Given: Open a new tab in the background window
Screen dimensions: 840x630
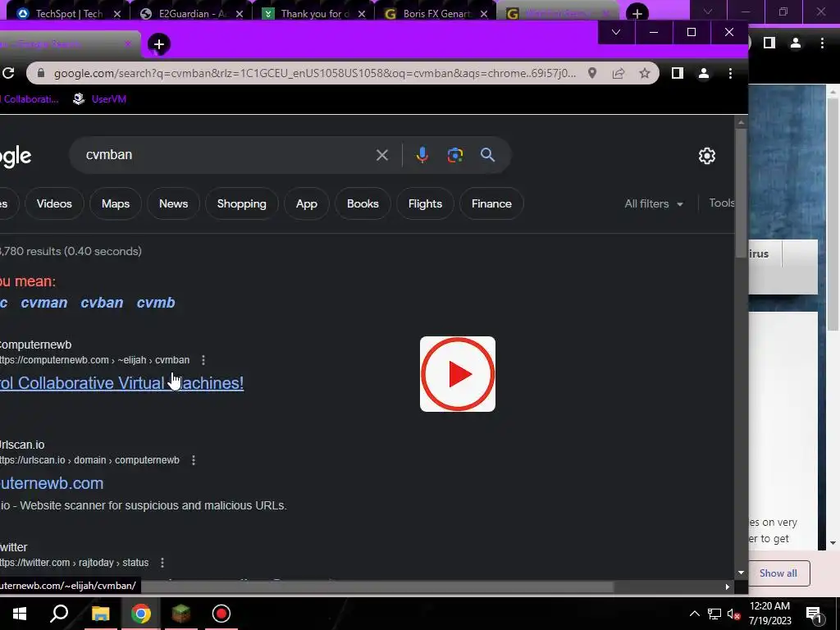Looking at the screenshot, I should 637,13.
